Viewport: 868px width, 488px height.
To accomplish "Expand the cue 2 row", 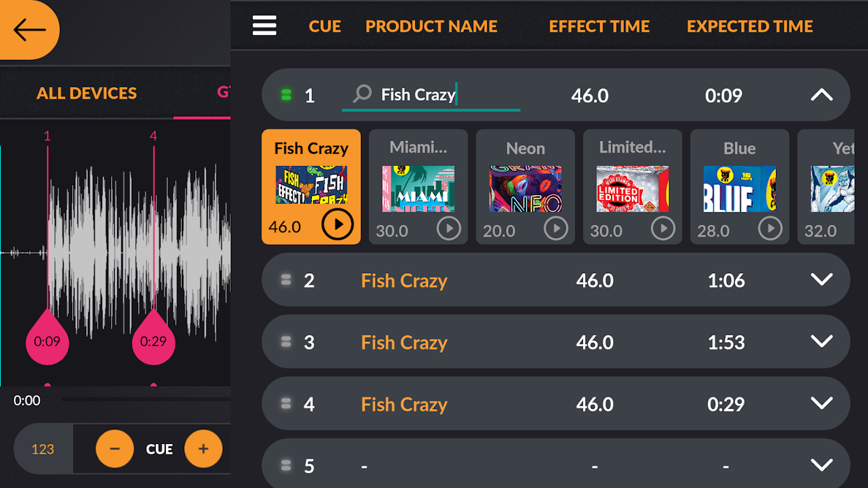I will [x=822, y=280].
